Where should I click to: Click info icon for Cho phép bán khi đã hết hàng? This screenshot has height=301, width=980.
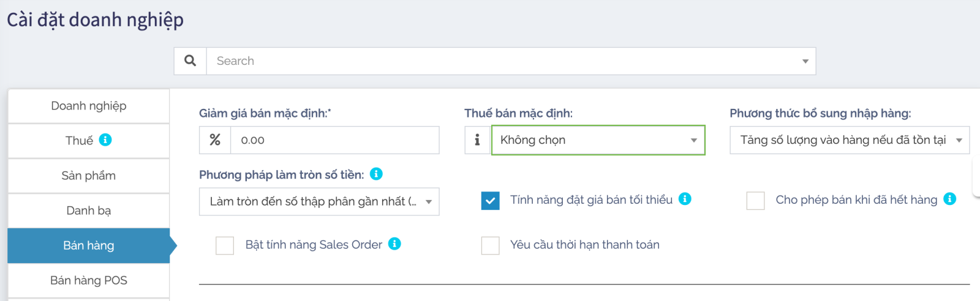point(950,199)
